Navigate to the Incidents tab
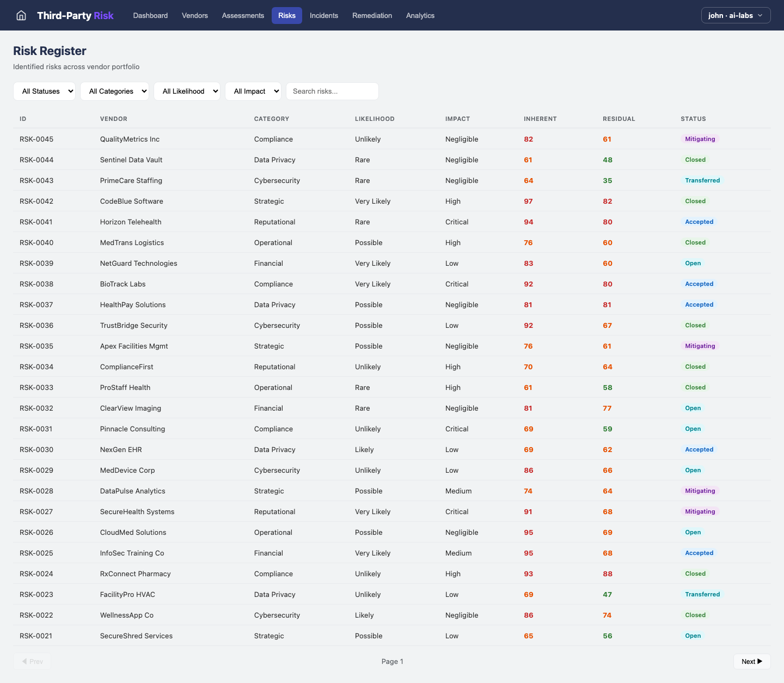The width and height of the screenshot is (784, 683). (x=324, y=15)
